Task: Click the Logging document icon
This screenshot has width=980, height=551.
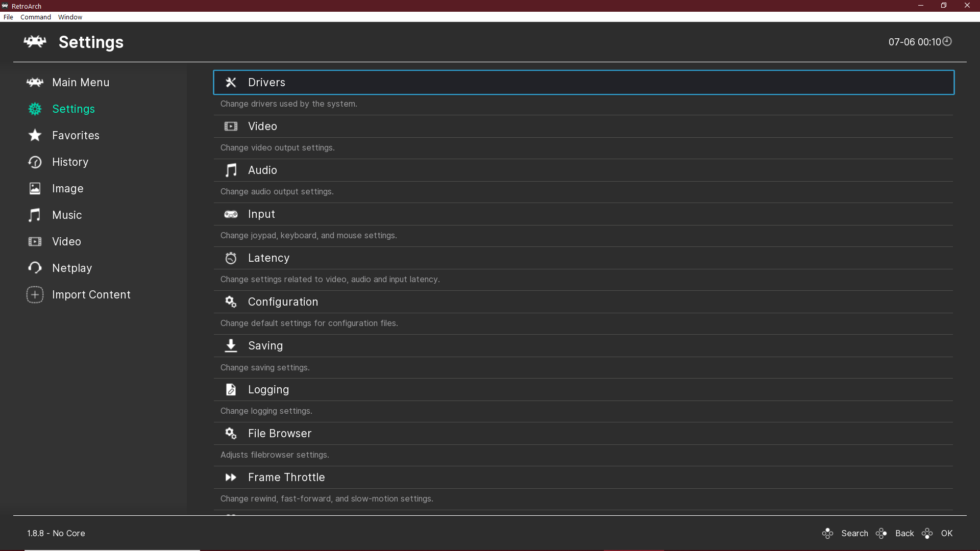Action: click(x=231, y=389)
